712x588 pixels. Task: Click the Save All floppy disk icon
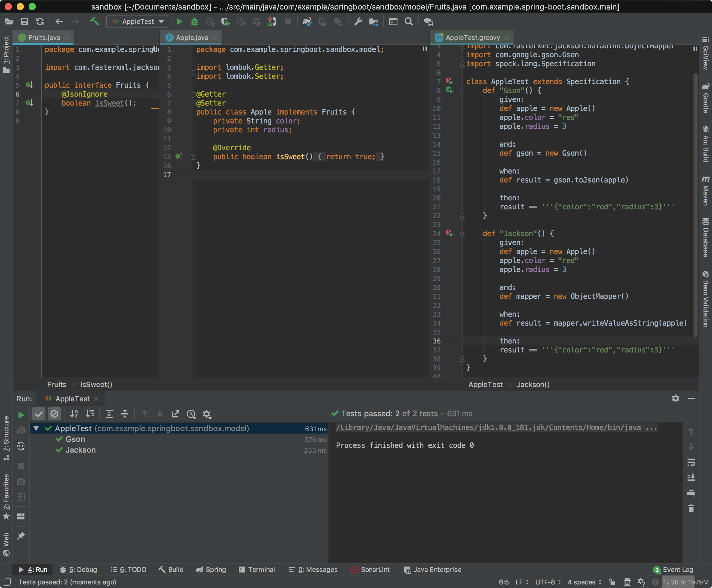[24, 22]
